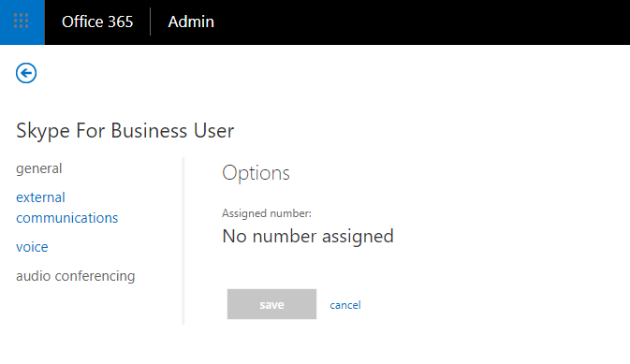Click the divider between Office 365 and Admin
This screenshot has width=630, height=364.
(151, 22)
